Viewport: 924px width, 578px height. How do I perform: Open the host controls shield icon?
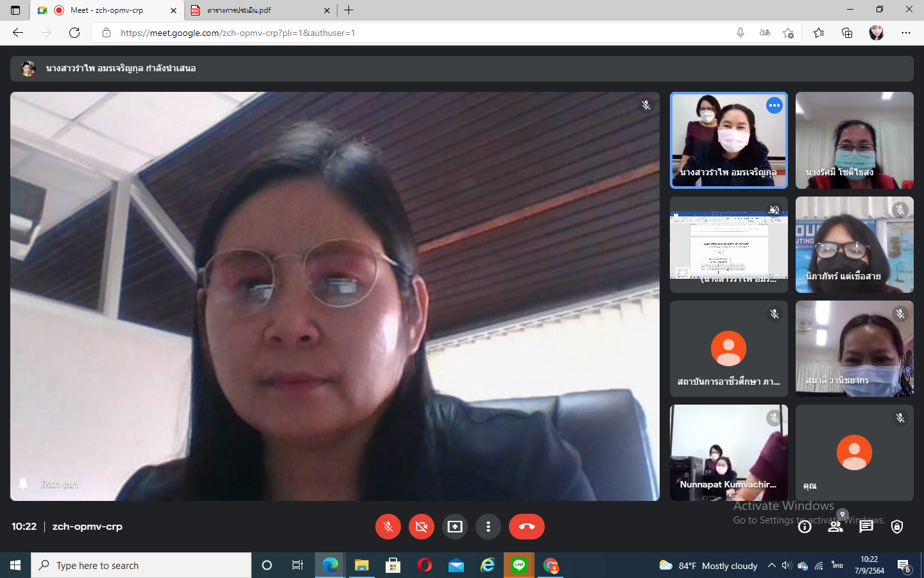[x=897, y=527]
